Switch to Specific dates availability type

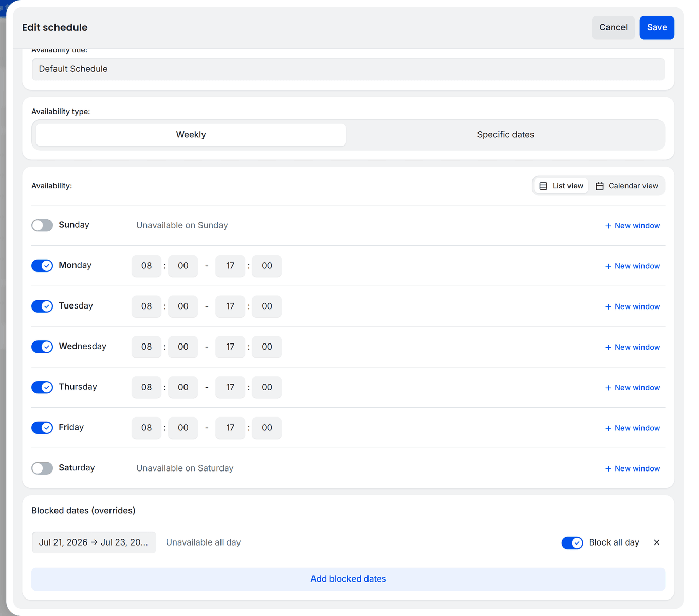[505, 135]
